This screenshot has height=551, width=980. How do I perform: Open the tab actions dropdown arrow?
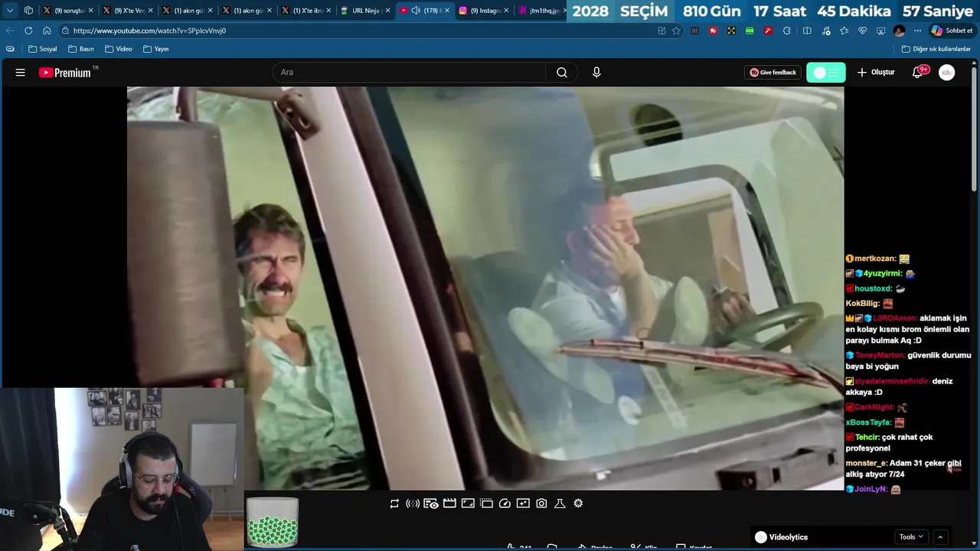coord(10,11)
